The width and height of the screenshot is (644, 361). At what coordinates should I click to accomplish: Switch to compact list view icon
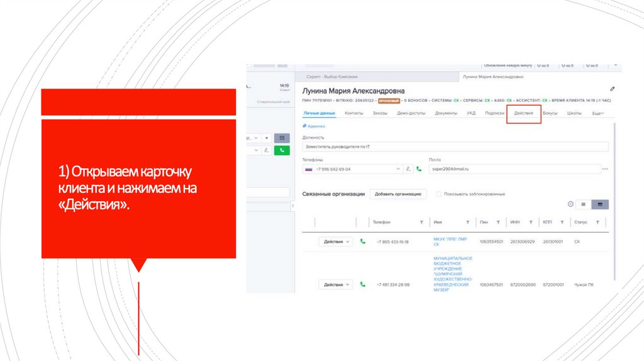tap(583, 204)
